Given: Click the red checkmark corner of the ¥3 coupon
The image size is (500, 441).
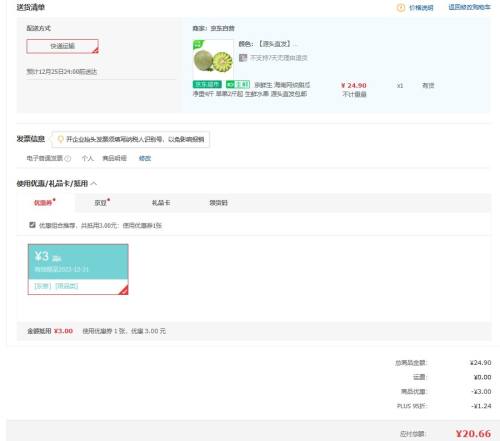Looking at the screenshot, I should 124,290.
